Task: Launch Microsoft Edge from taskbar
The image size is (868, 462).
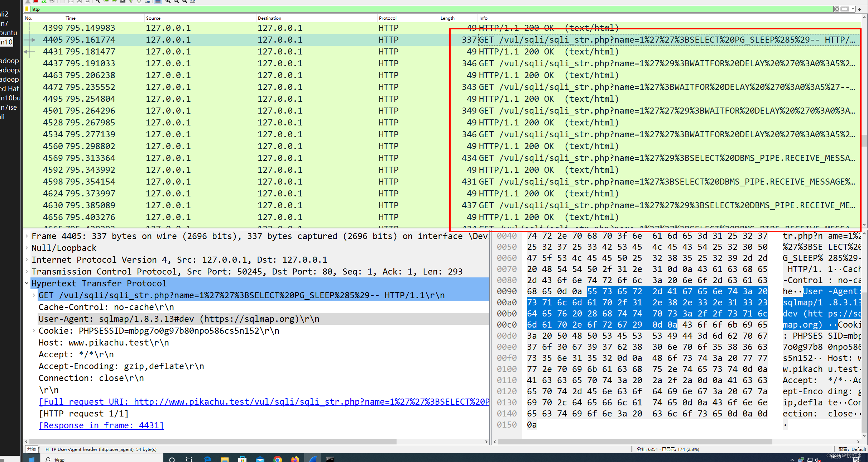Action: [207, 459]
